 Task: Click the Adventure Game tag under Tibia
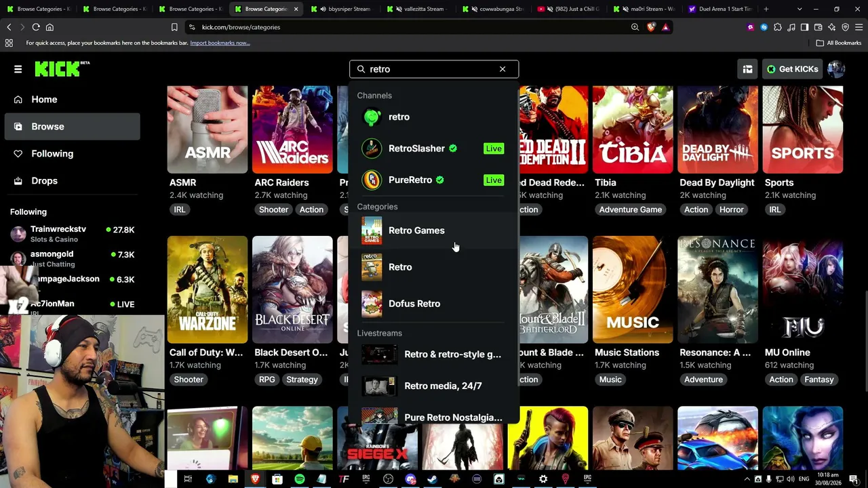coord(631,209)
